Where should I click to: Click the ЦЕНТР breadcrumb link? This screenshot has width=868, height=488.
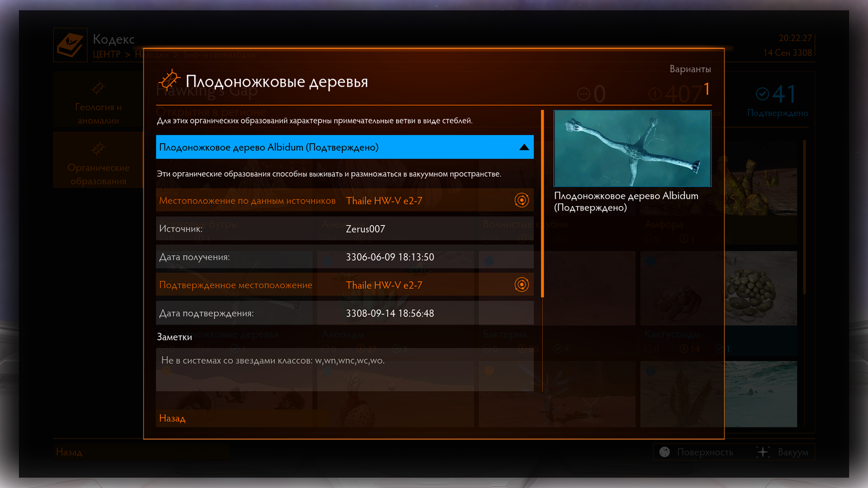(107, 54)
